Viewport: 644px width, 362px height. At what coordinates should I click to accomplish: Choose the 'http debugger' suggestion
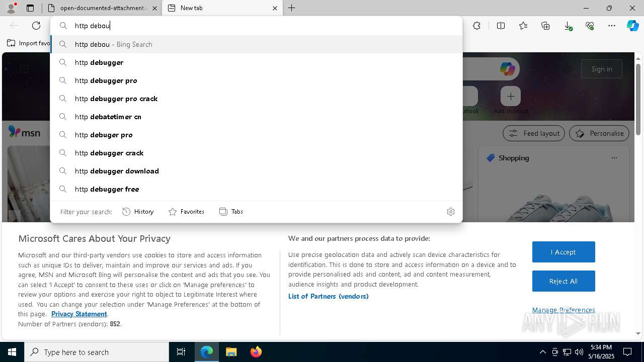(256, 62)
